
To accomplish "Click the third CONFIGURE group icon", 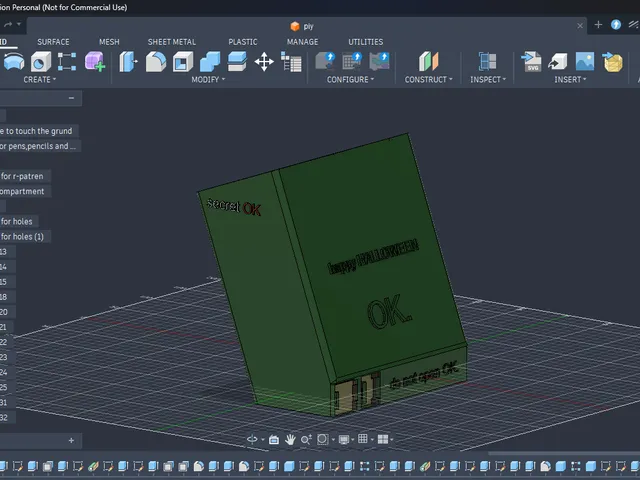I will tap(379, 61).
